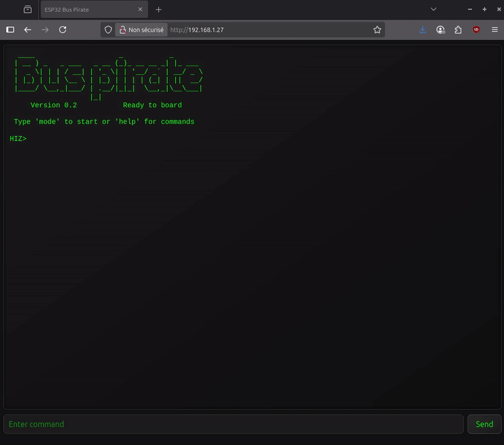This screenshot has width=504, height=445.
Task: Open the Firefox account menu
Action: (440, 30)
